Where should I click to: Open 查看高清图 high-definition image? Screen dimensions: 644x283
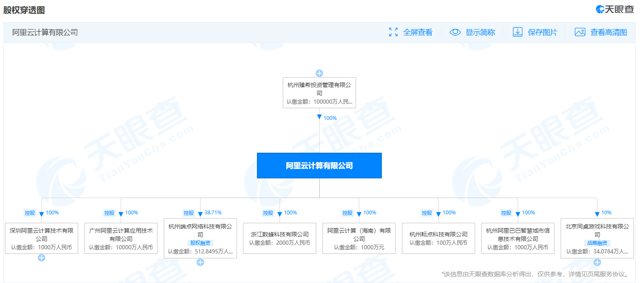pyautogui.click(x=609, y=32)
